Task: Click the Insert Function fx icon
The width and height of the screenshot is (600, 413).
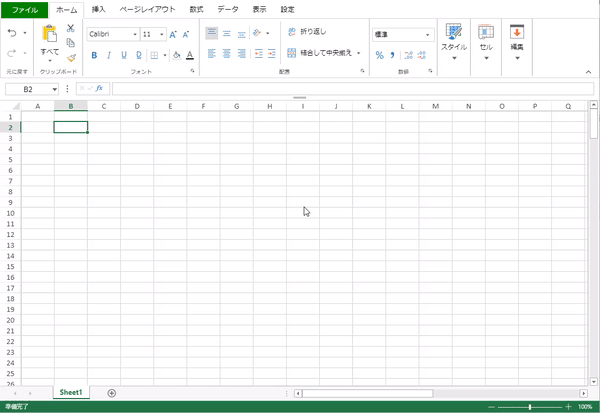Action: pos(99,89)
